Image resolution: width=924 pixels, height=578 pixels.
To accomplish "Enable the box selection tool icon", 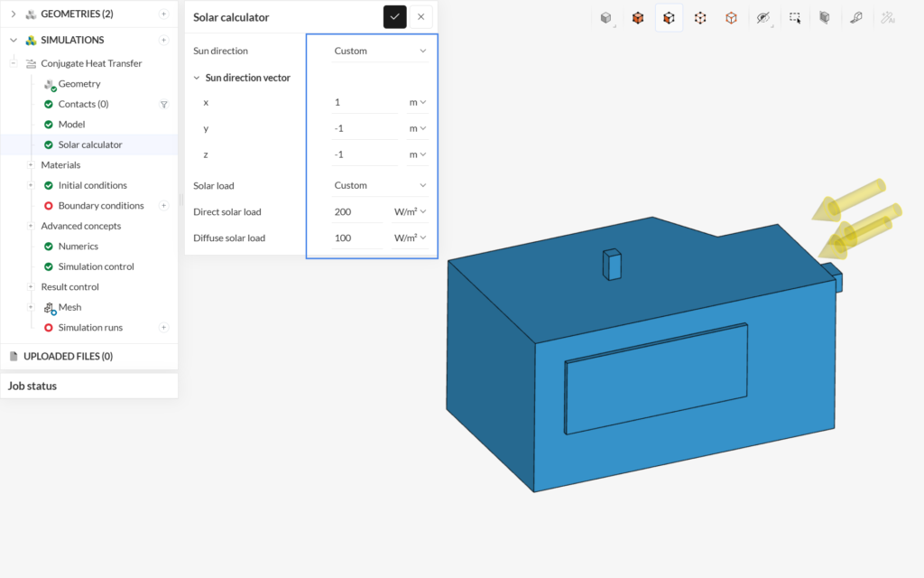I will tap(795, 18).
